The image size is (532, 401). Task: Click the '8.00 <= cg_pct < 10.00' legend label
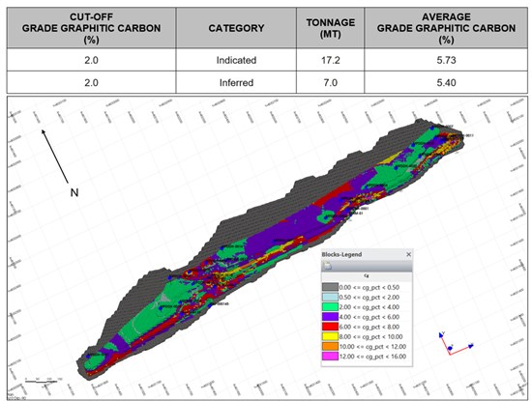click(370, 336)
